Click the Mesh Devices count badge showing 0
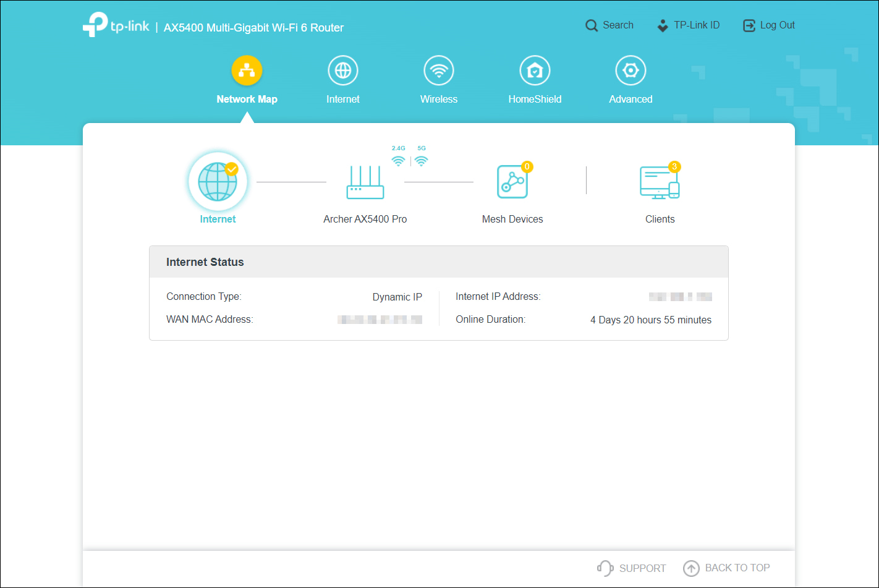The image size is (879, 588). click(527, 166)
